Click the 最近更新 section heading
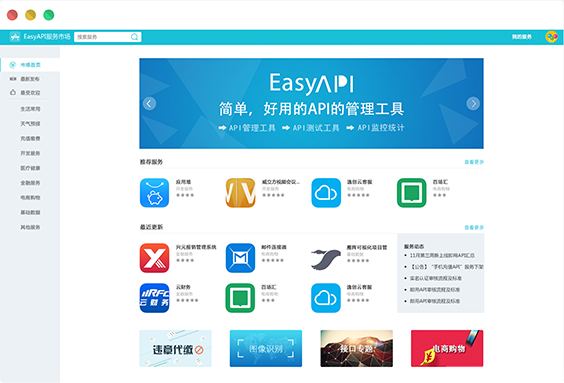Viewport: 564px width, 383px height. tap(151, 227)
